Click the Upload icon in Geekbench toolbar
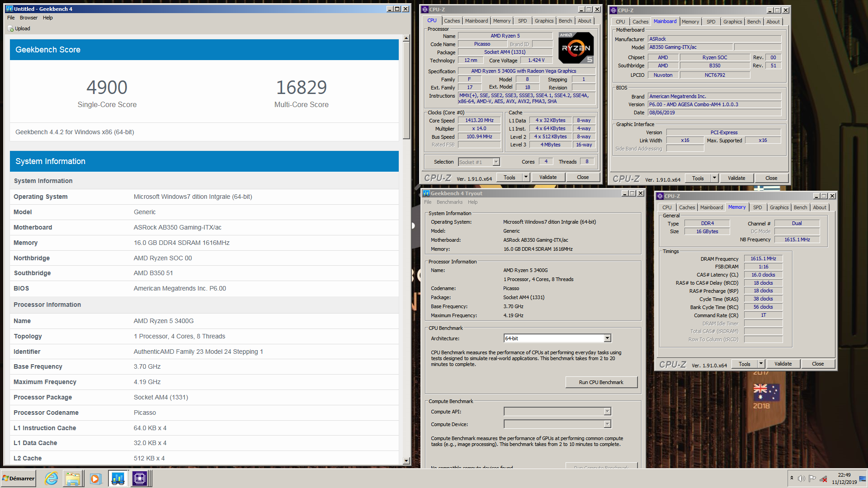 (x=10, y=28)
